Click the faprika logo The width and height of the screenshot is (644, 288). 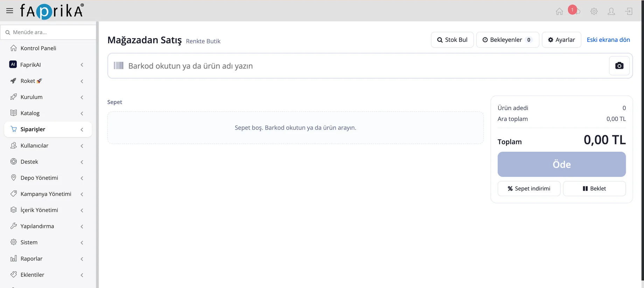(52, 11)
